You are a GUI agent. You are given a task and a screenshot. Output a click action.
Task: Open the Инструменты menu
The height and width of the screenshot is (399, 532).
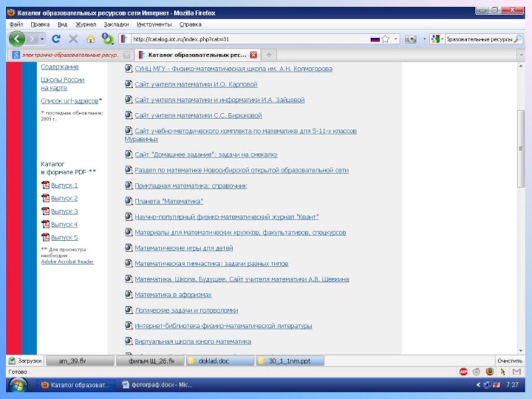point(154,24)
